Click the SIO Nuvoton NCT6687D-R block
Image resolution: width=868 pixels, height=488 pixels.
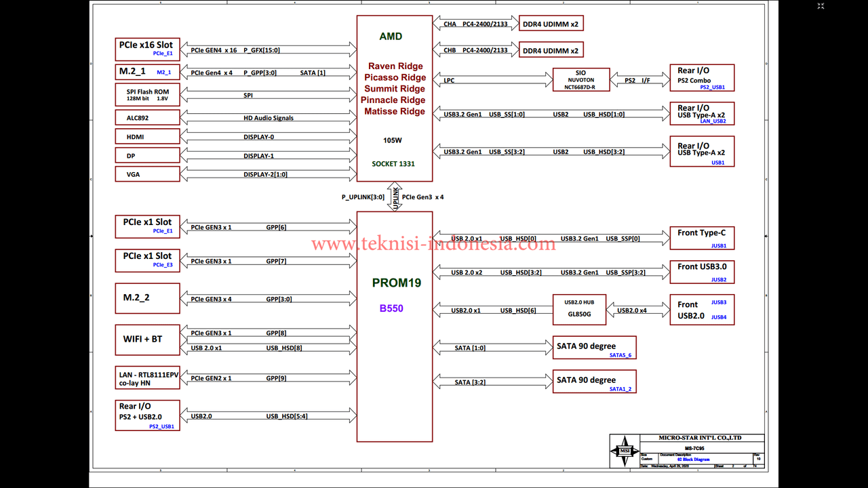[580, 79]
